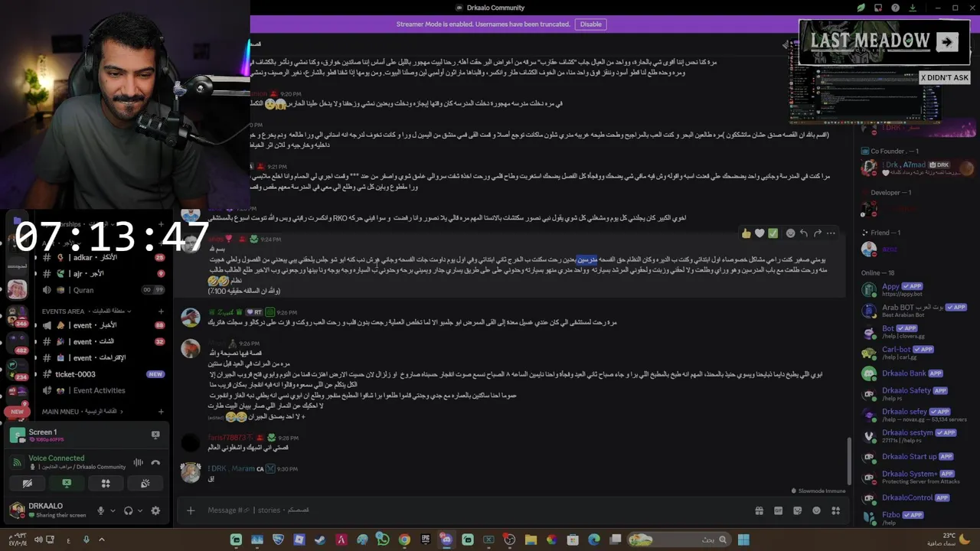Open Google Chrome from the taskbar
Image resolution: width=980 pixels, height=551 pixels.
point(404,540)
